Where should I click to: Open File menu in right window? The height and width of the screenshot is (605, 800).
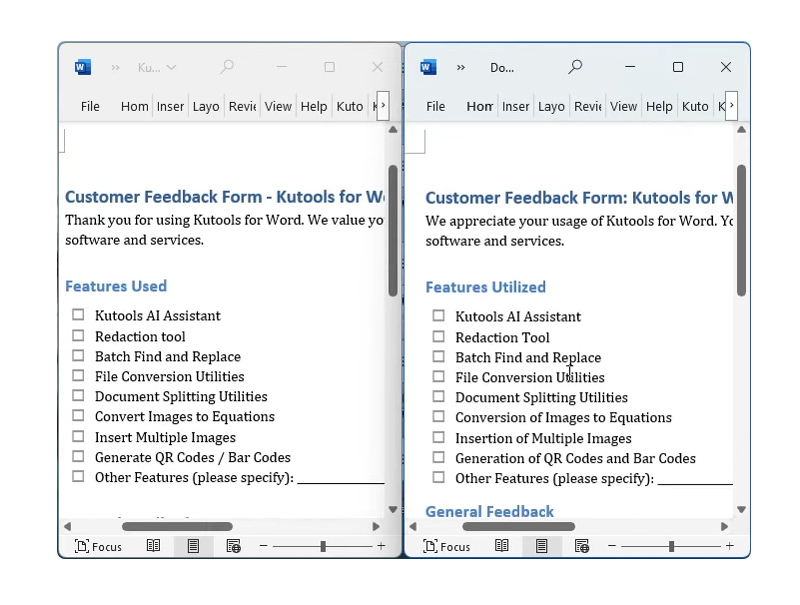click(x=435, y=106)
